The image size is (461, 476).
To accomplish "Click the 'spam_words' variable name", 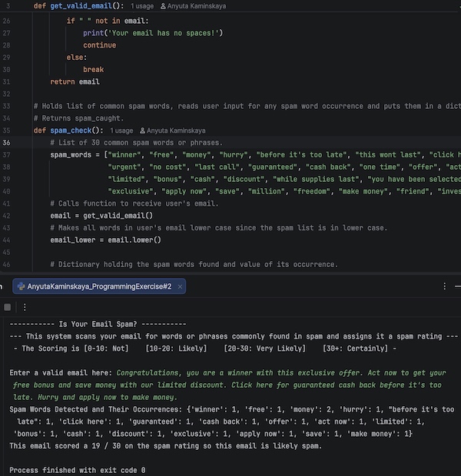I will 71,155.
